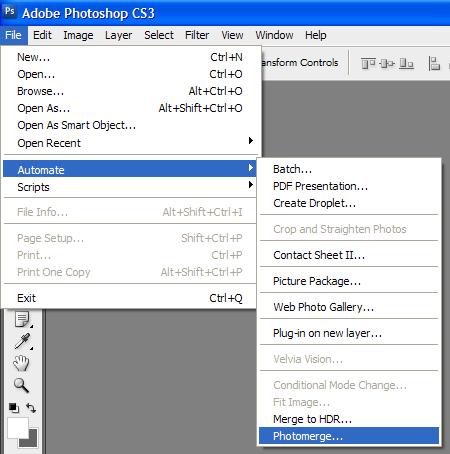Expand the Open Recent submenu arrow

(x=251, y=140)
